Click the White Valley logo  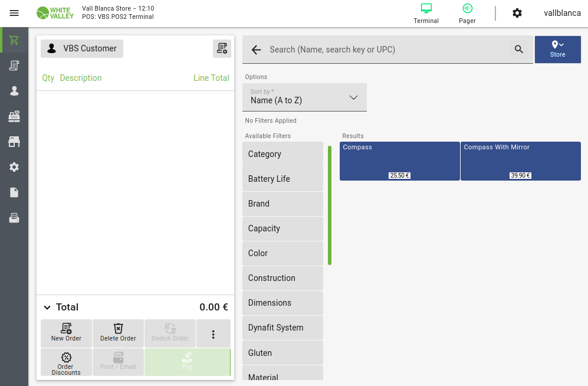point(55,13)
